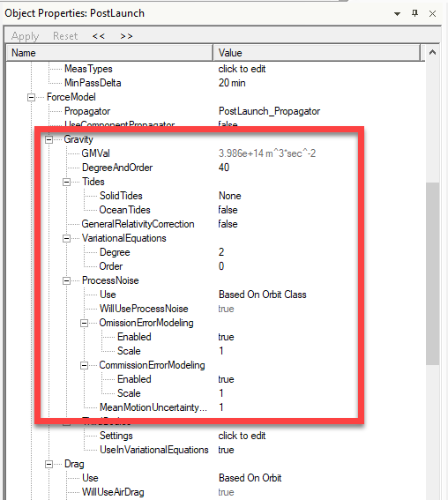The height and width of the screenshot is (500, 448).
Task: Collapse the CommissionErrorModeling node
Action: pos(84,366)
